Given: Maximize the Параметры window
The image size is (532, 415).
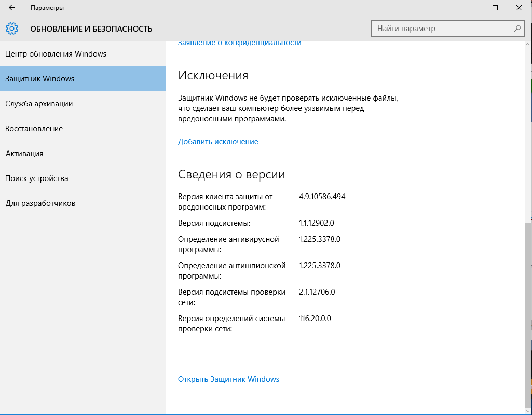Looking at the screenshot, I should pos(495,8).
